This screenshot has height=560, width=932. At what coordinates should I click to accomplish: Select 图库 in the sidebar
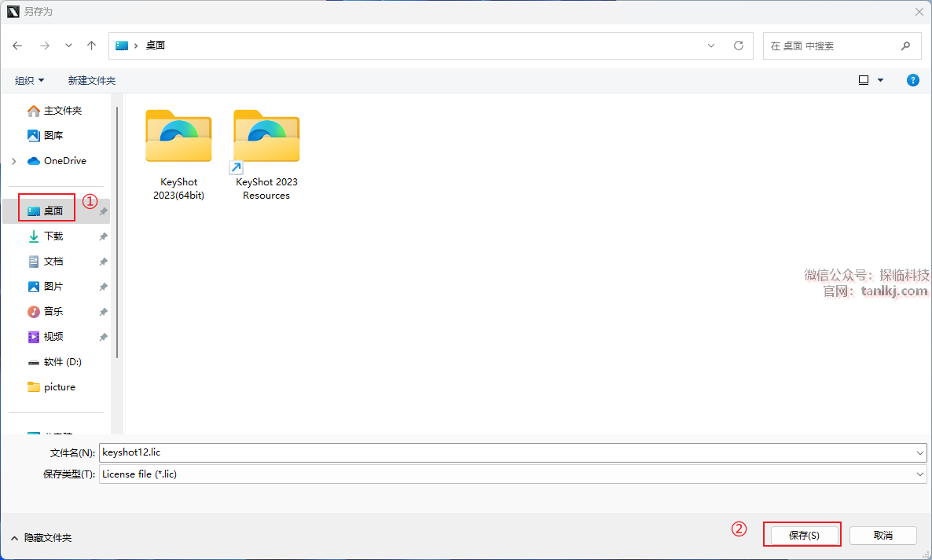tap(45, 135)
